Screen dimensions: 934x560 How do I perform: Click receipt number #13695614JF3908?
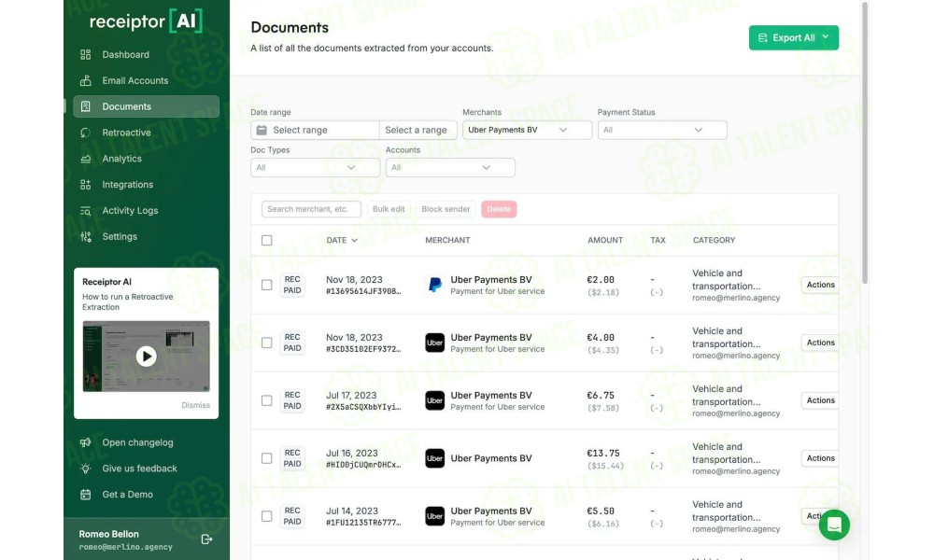coord(363,291)
